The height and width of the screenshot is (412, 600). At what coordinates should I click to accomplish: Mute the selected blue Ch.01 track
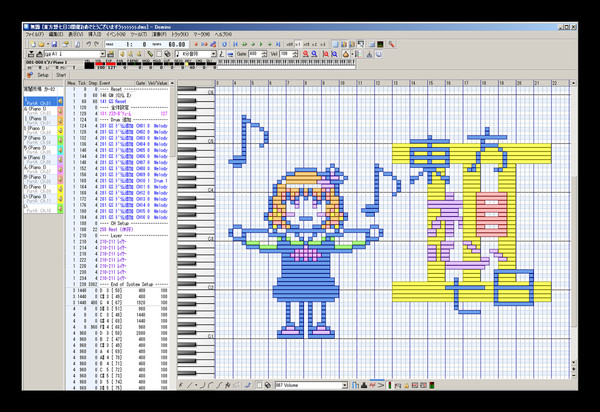(x=60, y=101)
